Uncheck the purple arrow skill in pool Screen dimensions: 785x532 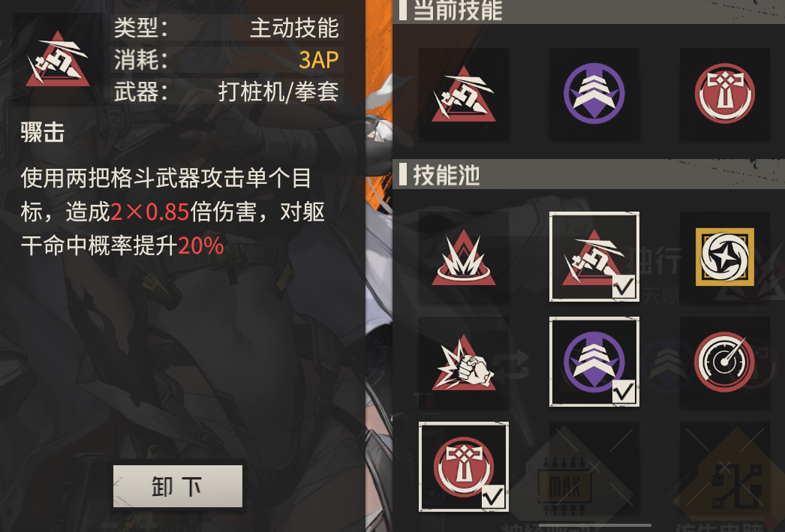[x=594, y=362]
